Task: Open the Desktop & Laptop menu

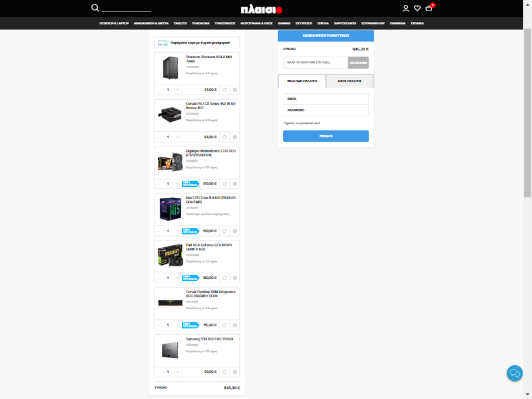Action: point(114,23)
